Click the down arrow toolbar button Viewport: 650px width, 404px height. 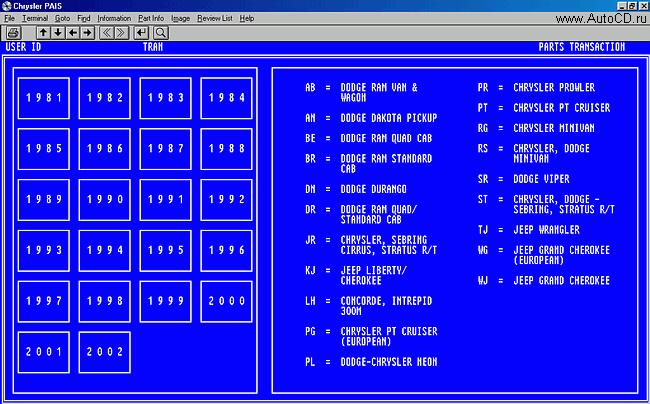tap(58, 33)
